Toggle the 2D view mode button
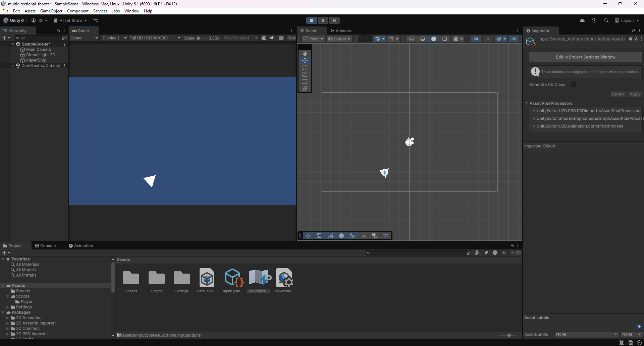The height and width of the screenshot is (346, 644). 476,39
